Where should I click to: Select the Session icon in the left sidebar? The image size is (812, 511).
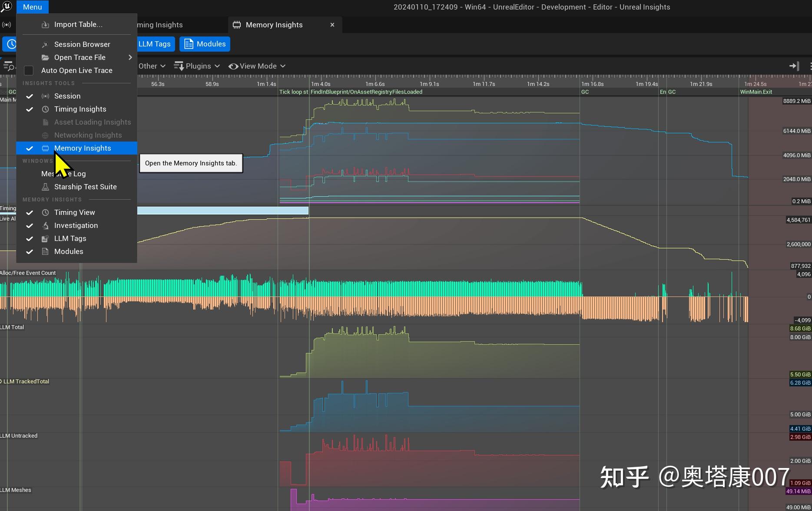click(7, 25)
